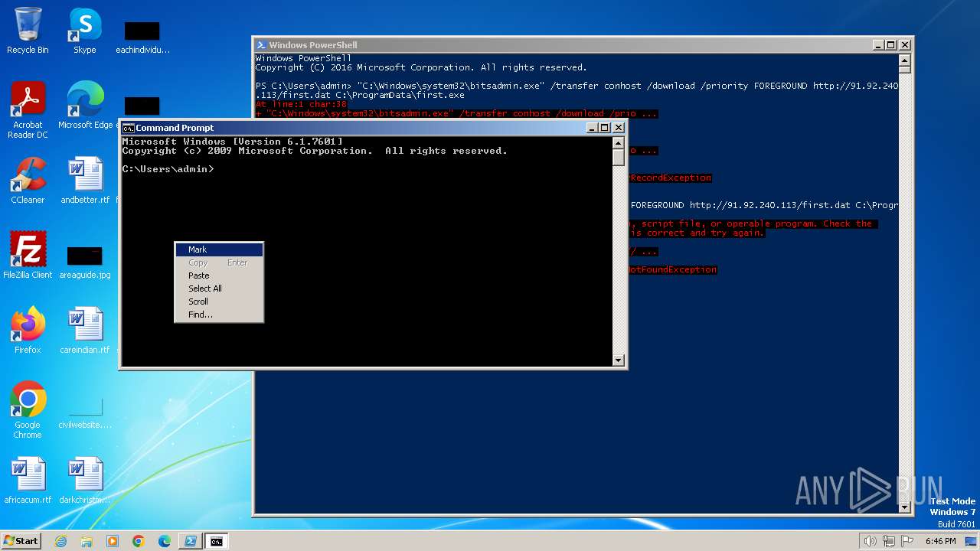
Task: Click Show desktop button at taskbar end
Action: click(x=972, y=541)
